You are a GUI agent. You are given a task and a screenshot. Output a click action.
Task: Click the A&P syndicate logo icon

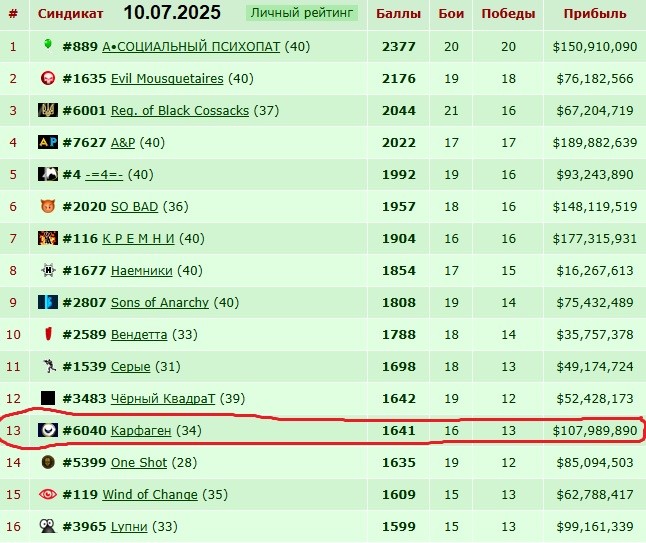[48, 142]
